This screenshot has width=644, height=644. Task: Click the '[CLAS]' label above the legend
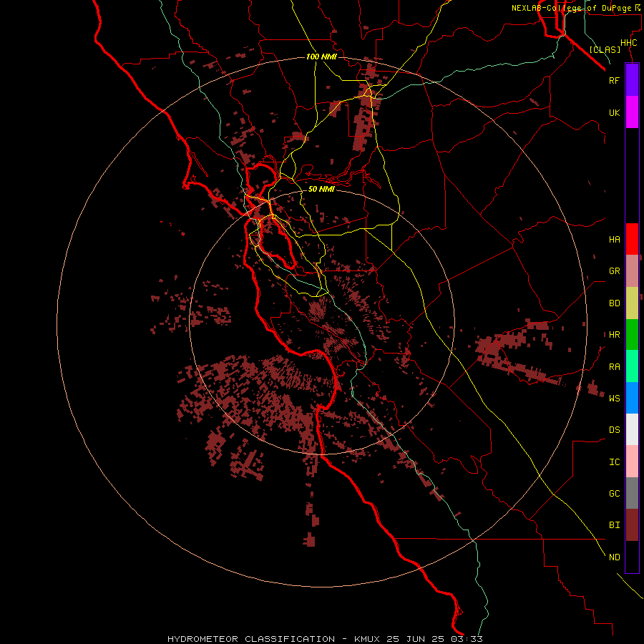coord(605,49)
